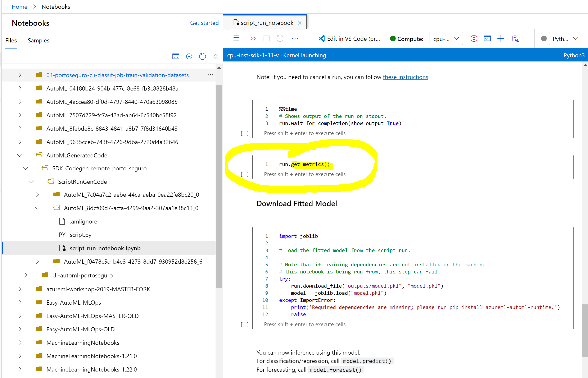This screenshot has width=588, height=378.
Task: Switch to the Samples tab
Action: coord(38,40)
